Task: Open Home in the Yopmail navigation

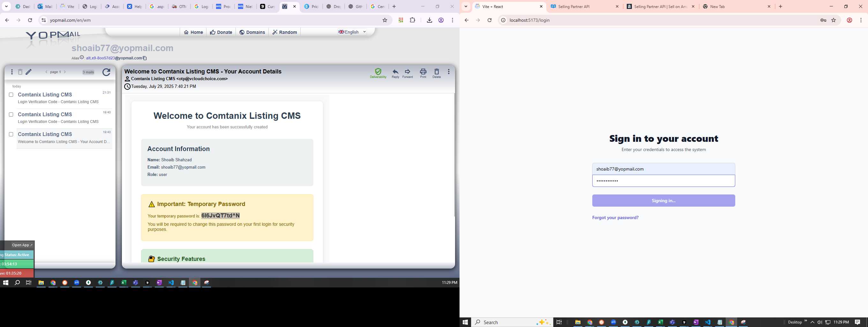Action: point(193,32)
